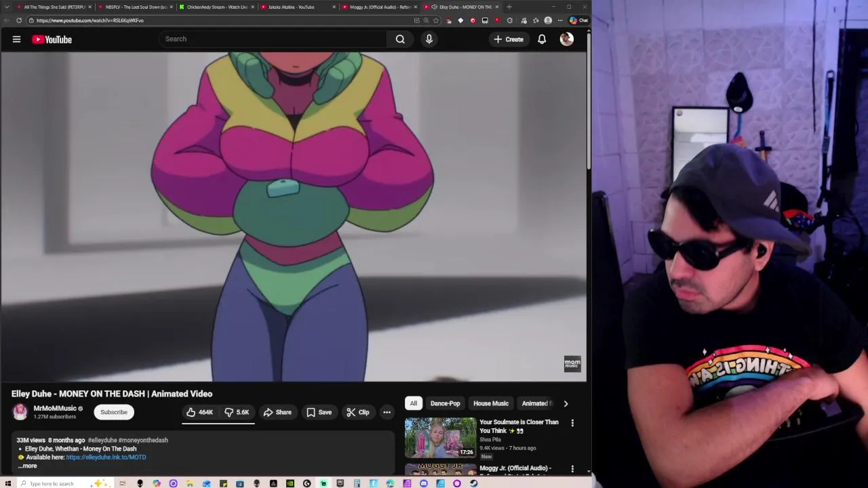The width and height of the screenshot is (868, 488).
Task: Click the YouTube search input field
Action: point(274,39)
